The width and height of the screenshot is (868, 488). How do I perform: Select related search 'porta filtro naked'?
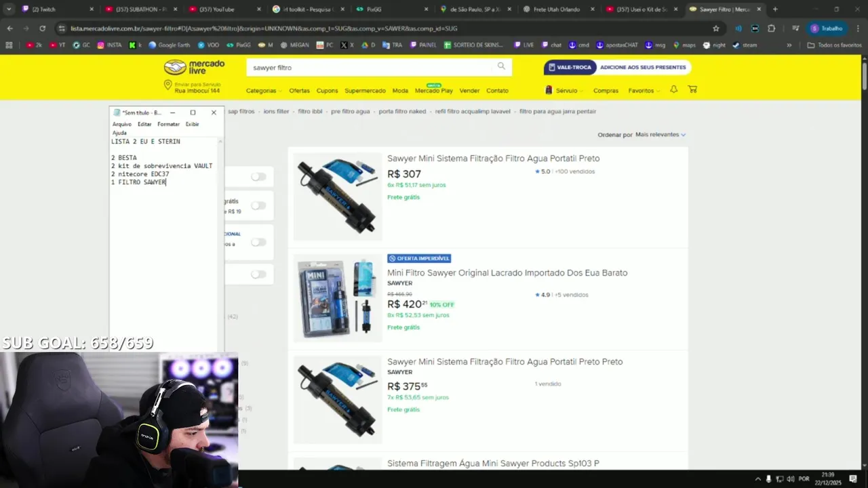[402, 111]
